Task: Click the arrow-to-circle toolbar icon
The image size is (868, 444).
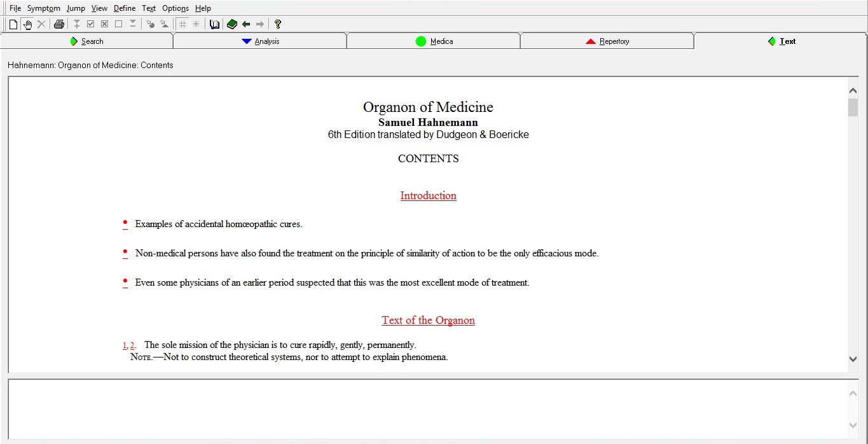Action: pos(150,24)
